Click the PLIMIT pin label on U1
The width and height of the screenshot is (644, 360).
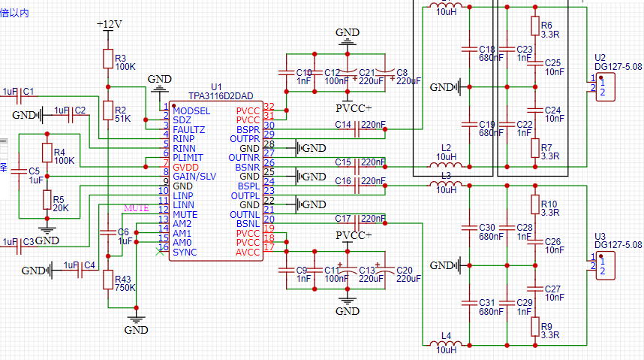coord(188,158)
